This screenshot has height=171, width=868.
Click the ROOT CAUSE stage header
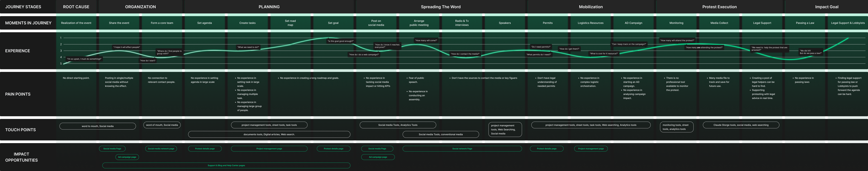(76, 7)
